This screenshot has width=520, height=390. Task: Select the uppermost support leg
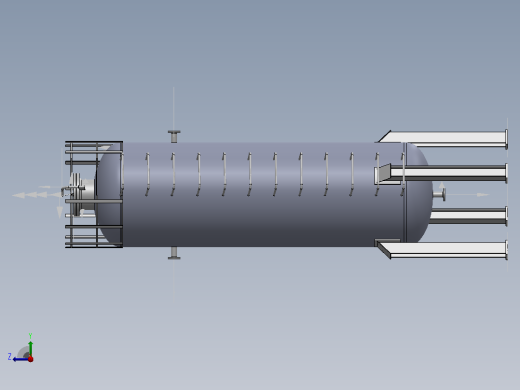point(443,138)
